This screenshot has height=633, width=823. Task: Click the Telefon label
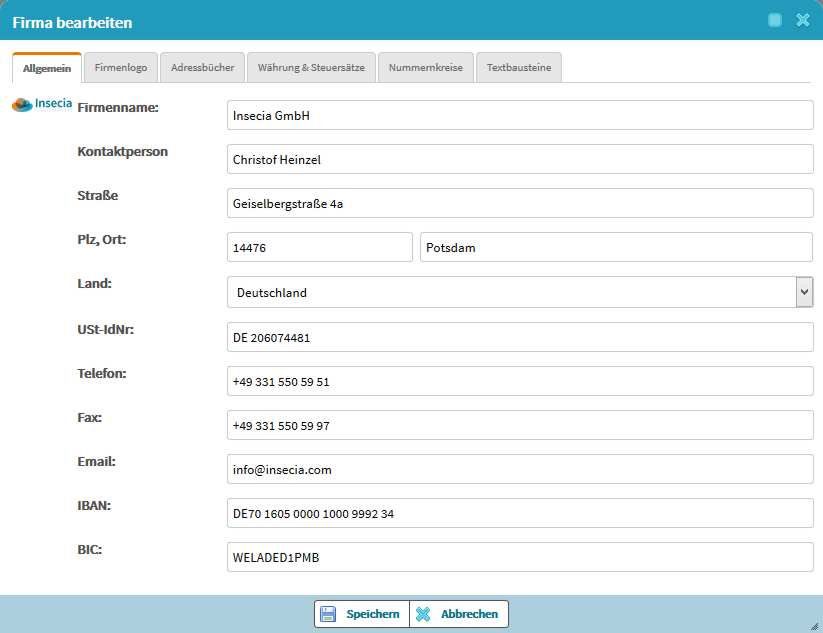click(102, 374)
